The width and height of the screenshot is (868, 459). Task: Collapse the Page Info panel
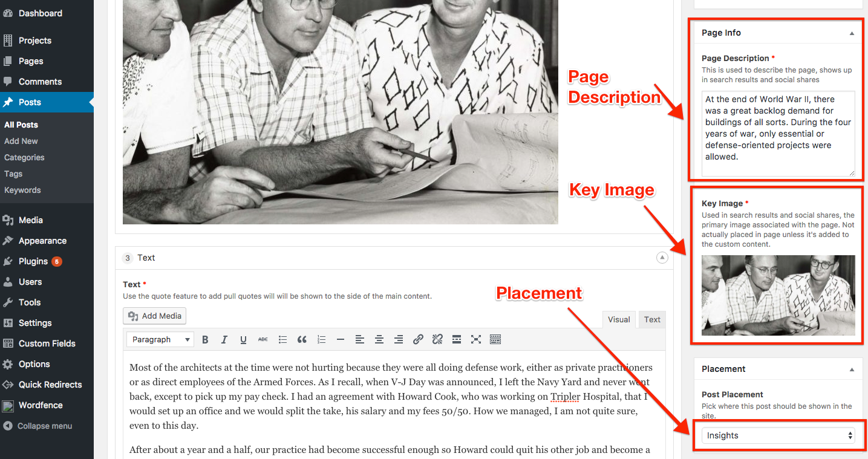(x=852, y=33)
